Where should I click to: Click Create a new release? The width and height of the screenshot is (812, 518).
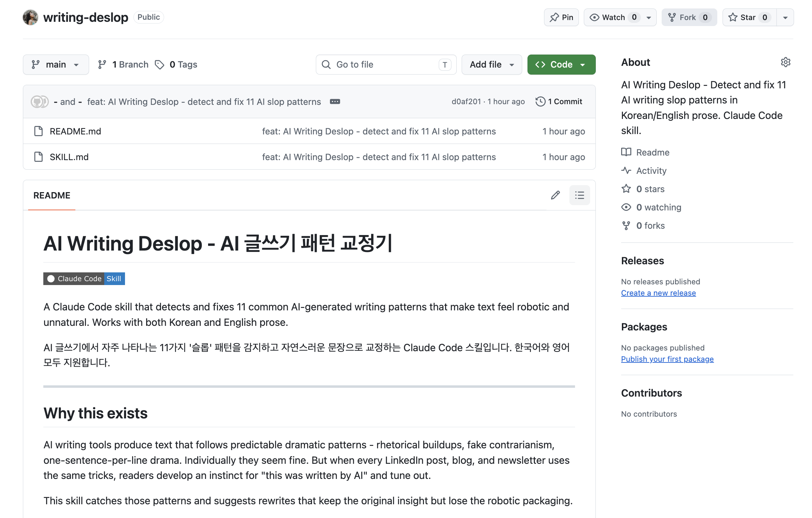coord(658,293)
